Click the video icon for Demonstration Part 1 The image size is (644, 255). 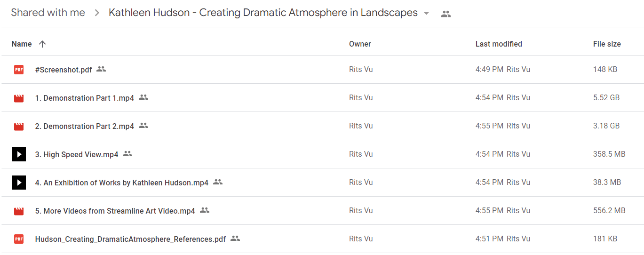18,98
